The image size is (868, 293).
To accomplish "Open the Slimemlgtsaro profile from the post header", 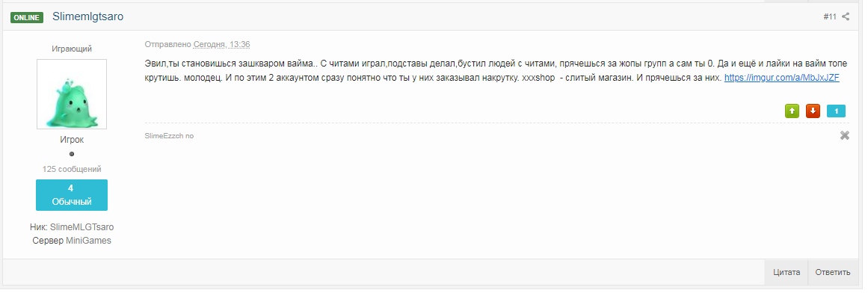I will pyautogui.click(x=88, y=16).
